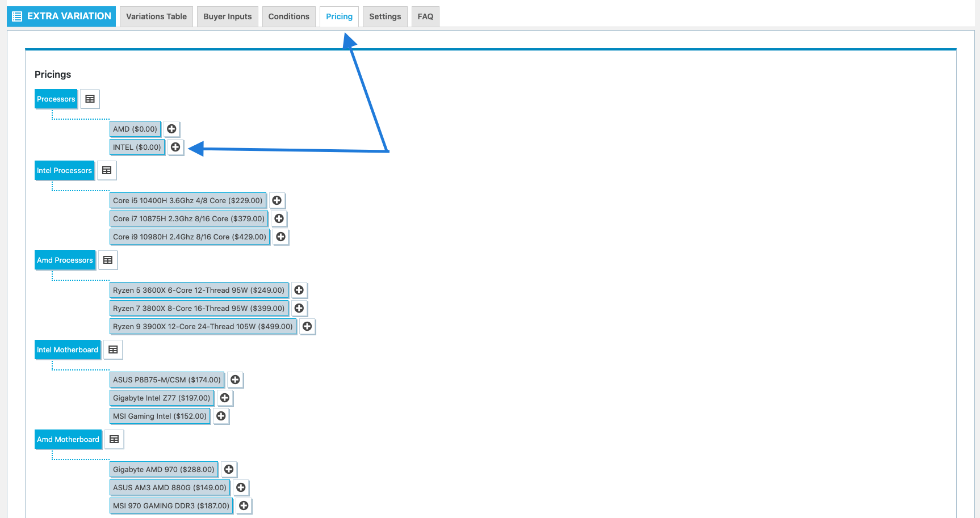Screen dimensions: 980x518
Task: Click the Processors group label
Action: [x=56, y=99]
